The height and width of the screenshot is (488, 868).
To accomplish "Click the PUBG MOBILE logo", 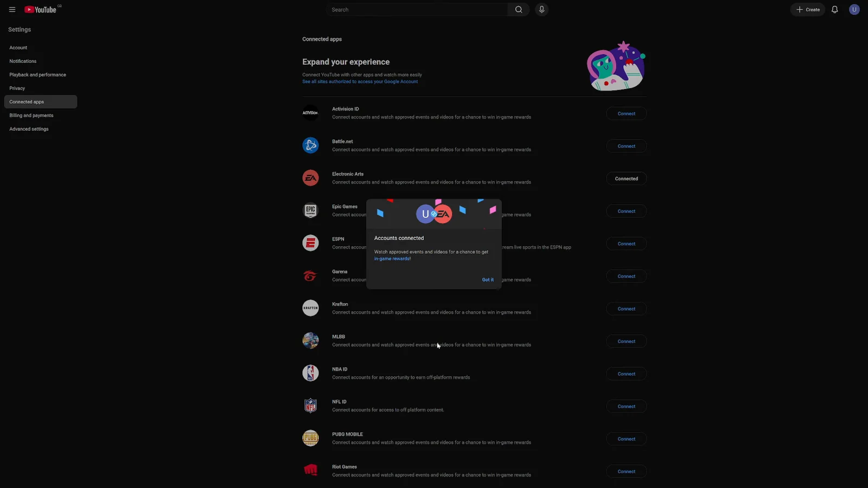I will pyautogui.click(x=310, y=438).
